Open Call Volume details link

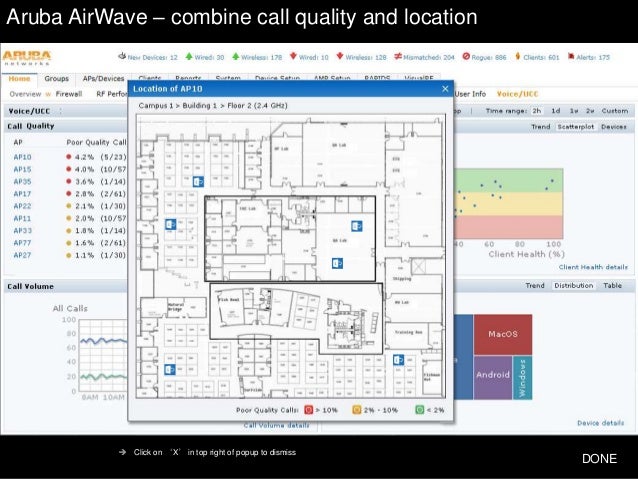277,425
